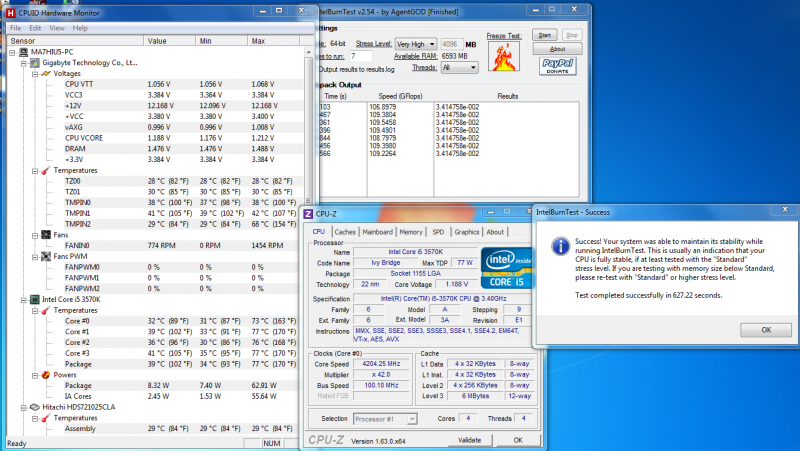This screenshot has height=451, width=800.
Task: Close the IntelBurnTest Success dialog
Action: 785,210
